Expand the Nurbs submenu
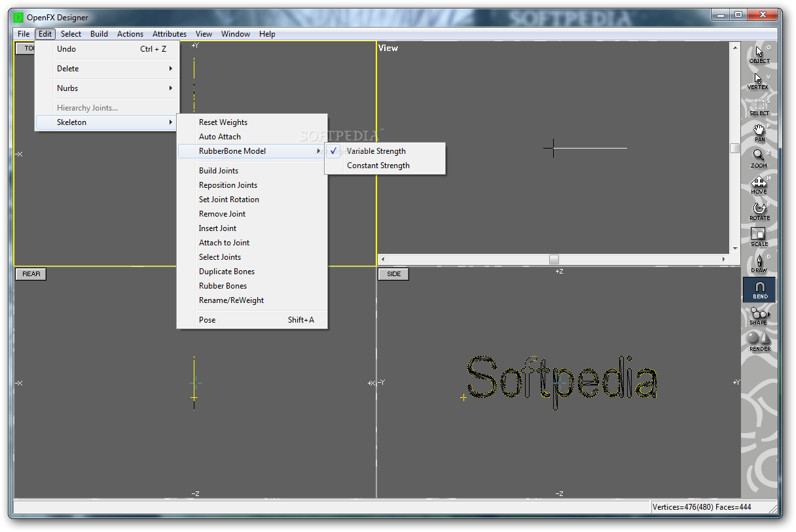 (x=107, y=88)
